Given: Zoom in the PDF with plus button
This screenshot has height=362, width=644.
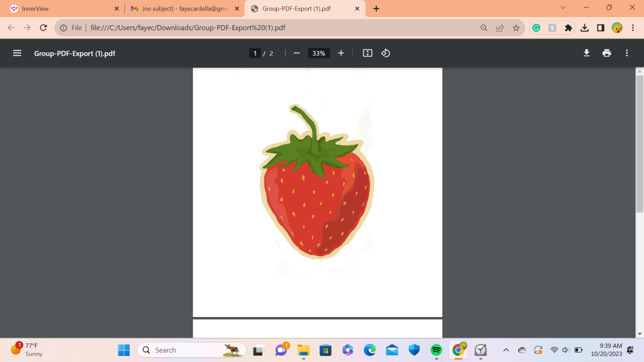Looking at the screenshot, I should pos(341,53).
